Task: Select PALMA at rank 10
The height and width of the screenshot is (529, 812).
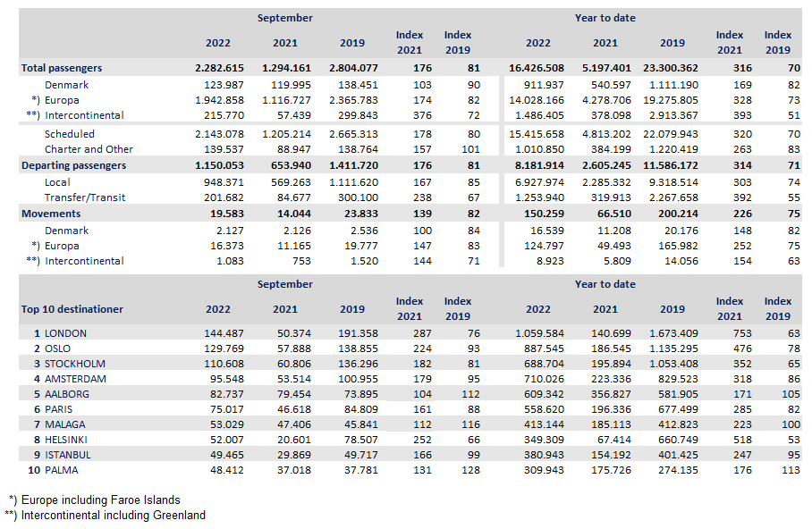Action: 63,470
